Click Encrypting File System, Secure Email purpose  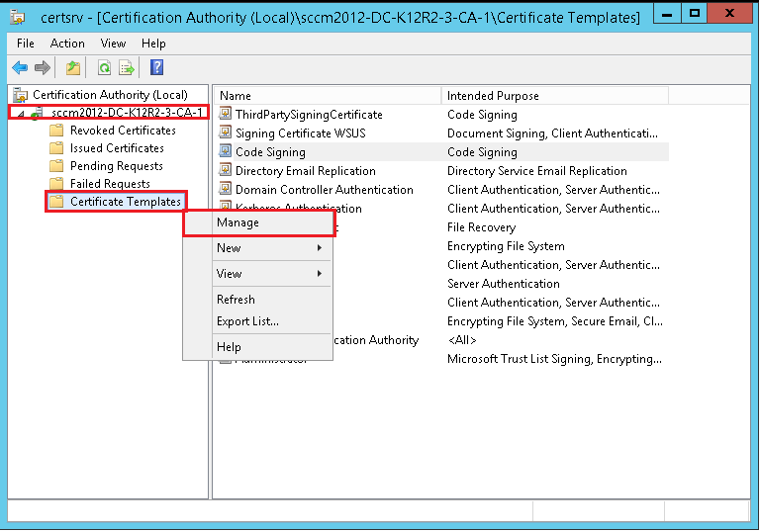point(555,321)
